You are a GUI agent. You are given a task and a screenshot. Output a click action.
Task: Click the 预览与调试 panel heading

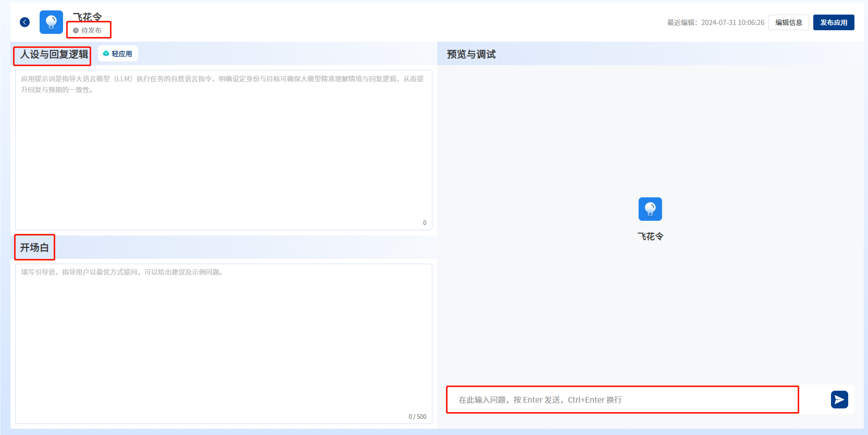(471, 55)
